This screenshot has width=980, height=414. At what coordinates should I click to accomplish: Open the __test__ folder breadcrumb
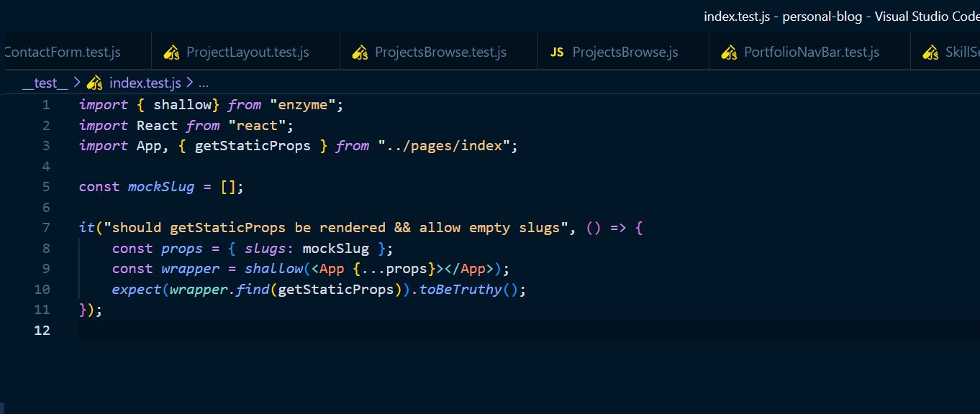(x=45, y=83)
